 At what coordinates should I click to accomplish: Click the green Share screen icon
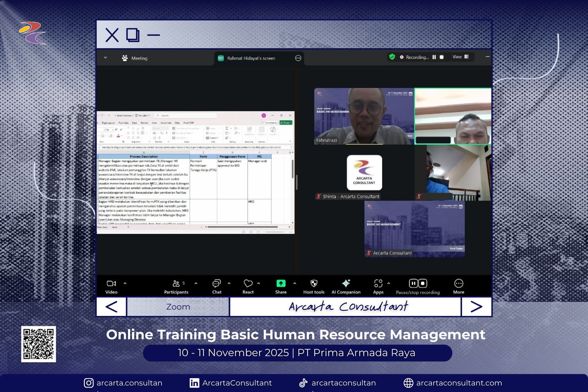pos(281,284)
